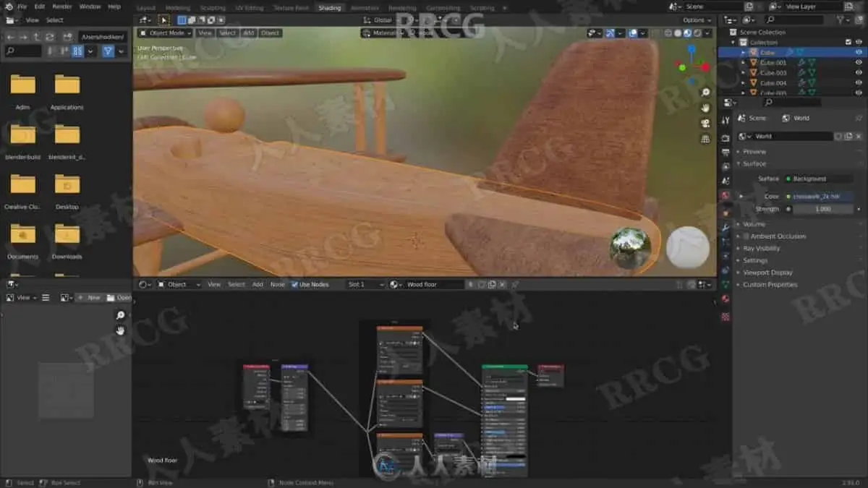868x488 pixels.
Task: Open the Edit menu
Action: click(39, 7)
